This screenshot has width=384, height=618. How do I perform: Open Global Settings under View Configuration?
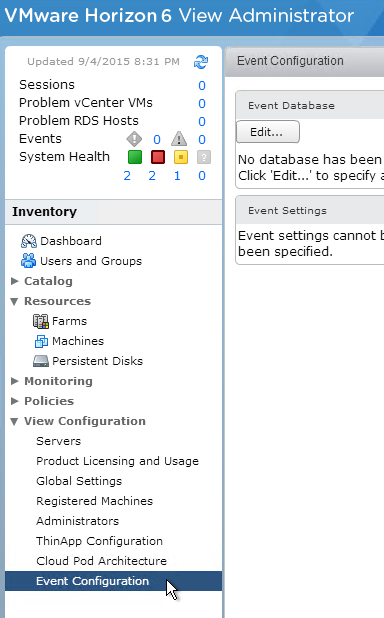(x=79, y=481)
